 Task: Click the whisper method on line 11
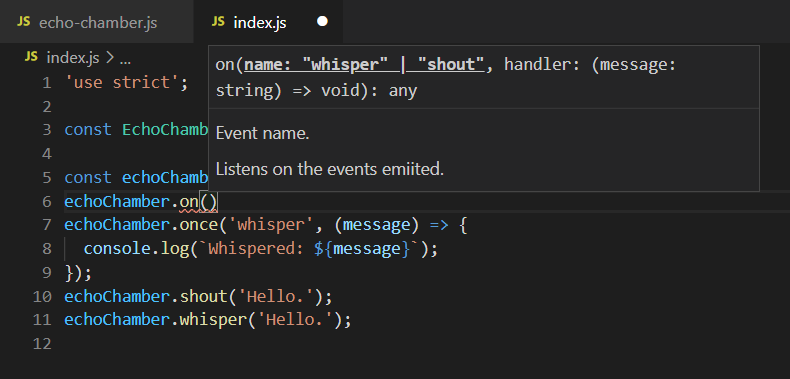pyautogui.click(x=214, y=320)
